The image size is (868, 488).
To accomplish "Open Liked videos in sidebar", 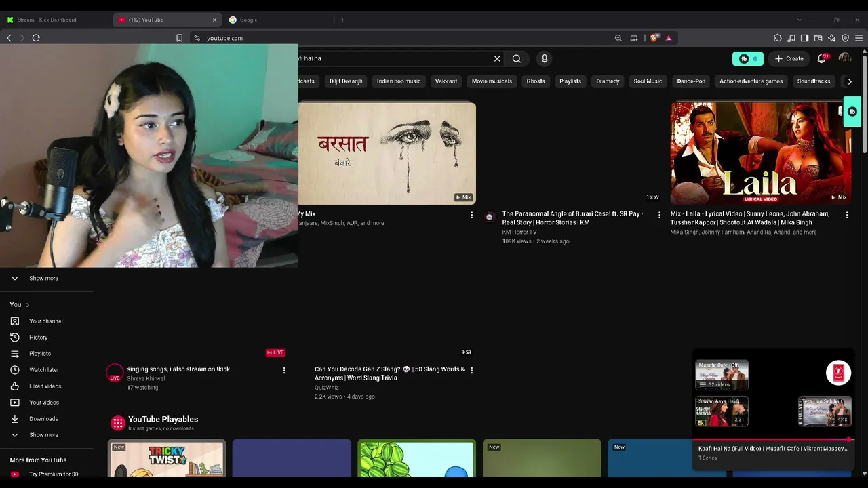I will pyautogui.click(x=46, y=386).
